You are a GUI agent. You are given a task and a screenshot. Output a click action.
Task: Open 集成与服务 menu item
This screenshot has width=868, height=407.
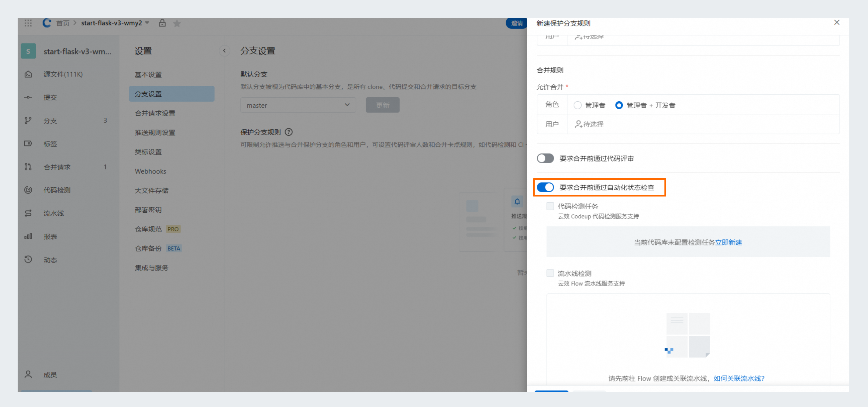point(171,268)
